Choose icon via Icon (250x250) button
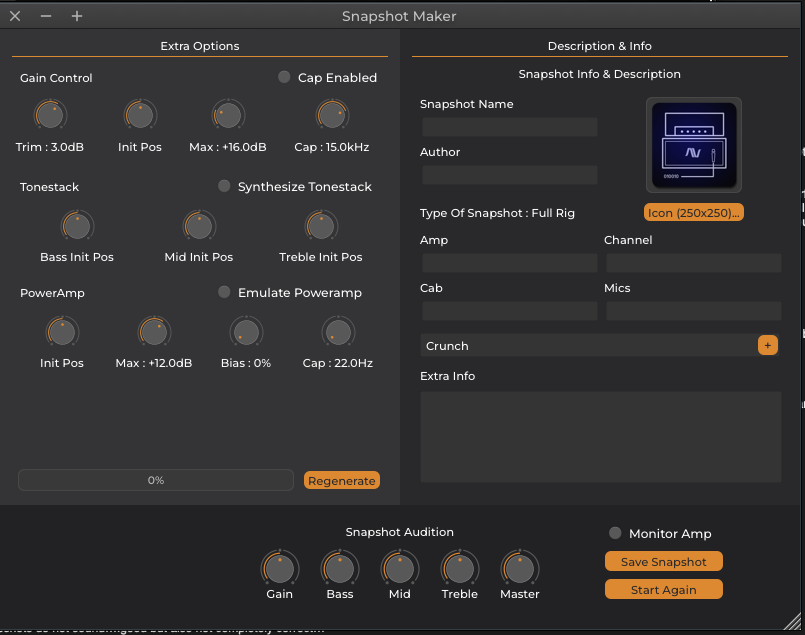The image size is (805, 635). tap(694, 213)
